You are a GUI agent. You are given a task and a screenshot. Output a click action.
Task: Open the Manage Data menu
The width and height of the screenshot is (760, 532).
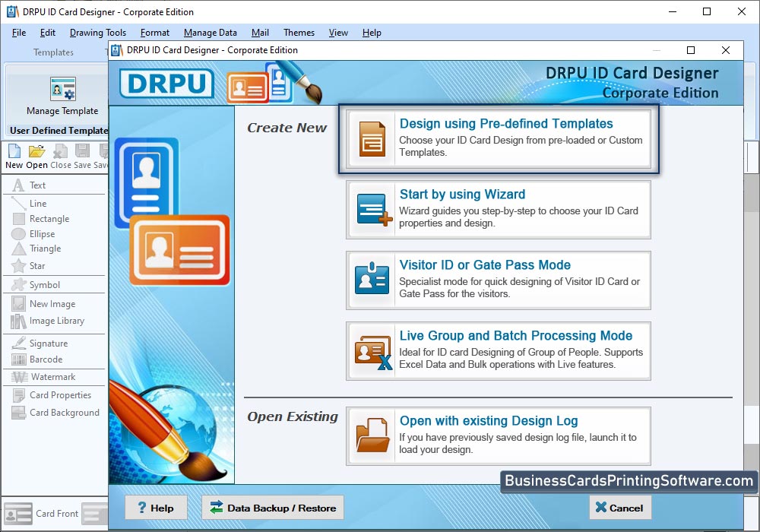point(211,33)
